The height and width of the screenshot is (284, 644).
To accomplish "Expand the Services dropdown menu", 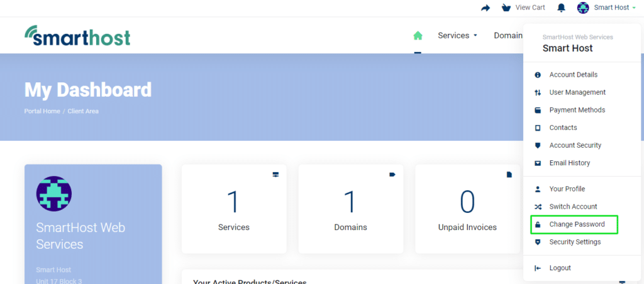I will [x=458, y=36].
